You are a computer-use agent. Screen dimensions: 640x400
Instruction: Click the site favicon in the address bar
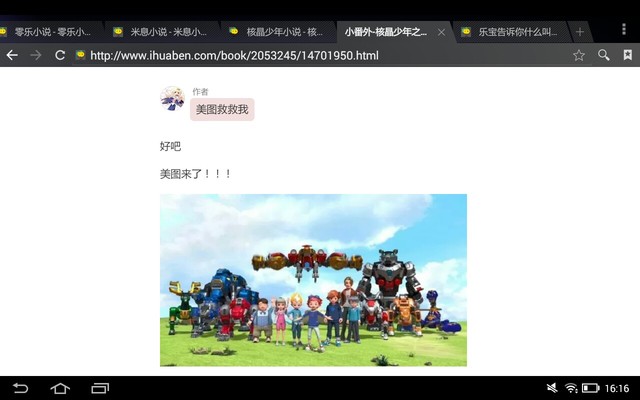click(x=80, y=55)
